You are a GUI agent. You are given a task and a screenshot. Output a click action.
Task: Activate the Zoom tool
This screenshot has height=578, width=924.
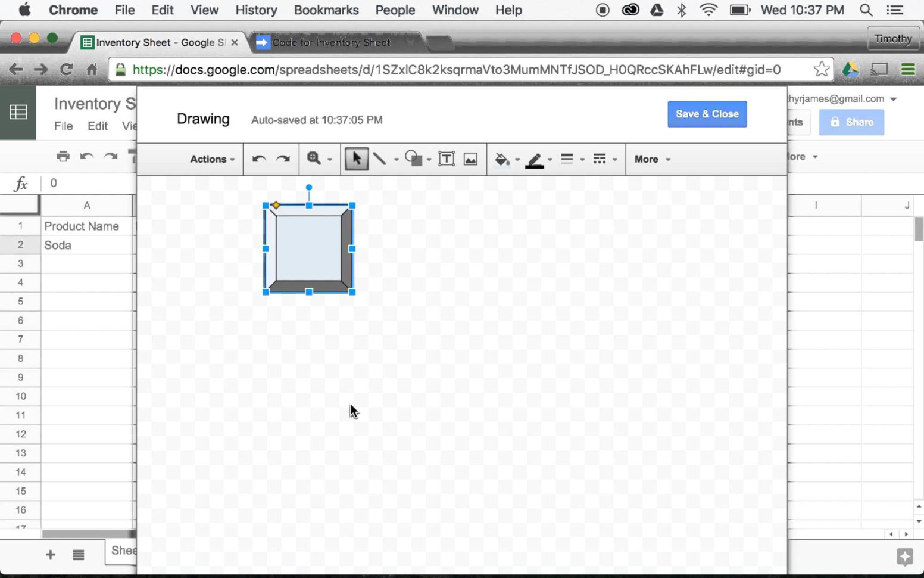[x=316, y=159]
